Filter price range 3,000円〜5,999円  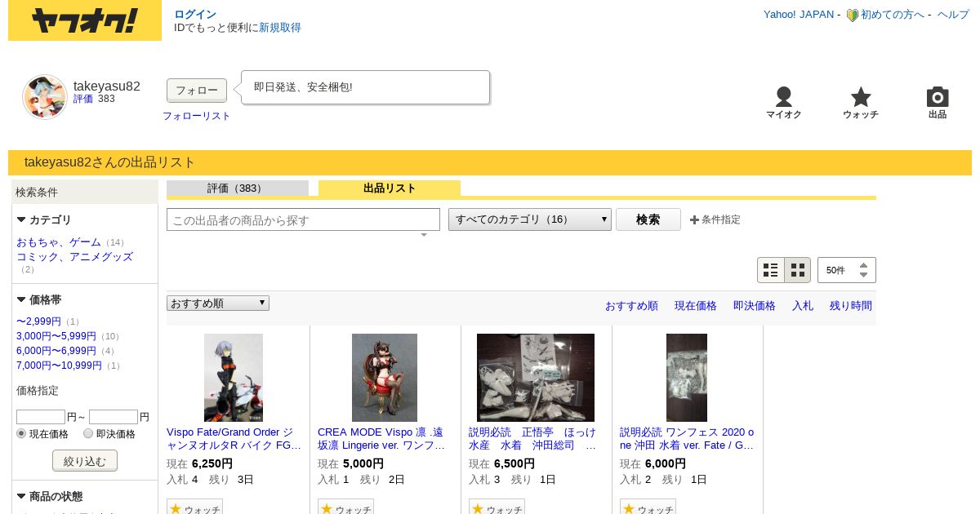click(56, 336)
